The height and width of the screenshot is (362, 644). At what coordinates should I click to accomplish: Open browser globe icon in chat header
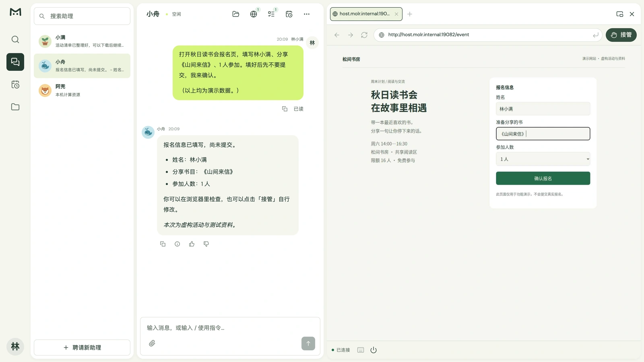254,14
